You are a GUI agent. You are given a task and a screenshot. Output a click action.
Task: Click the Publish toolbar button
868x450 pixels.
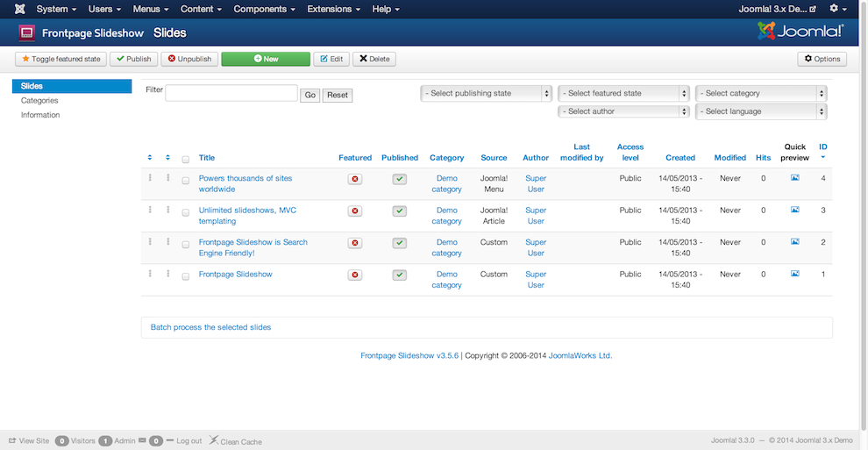(x=134, y=59)
